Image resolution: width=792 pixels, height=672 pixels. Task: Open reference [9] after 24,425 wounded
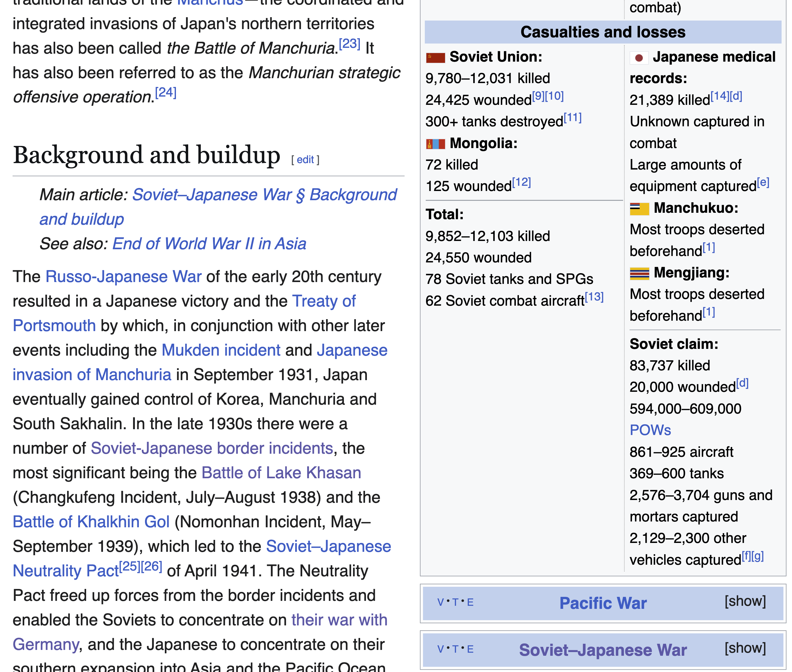click(x=539, y=96)
